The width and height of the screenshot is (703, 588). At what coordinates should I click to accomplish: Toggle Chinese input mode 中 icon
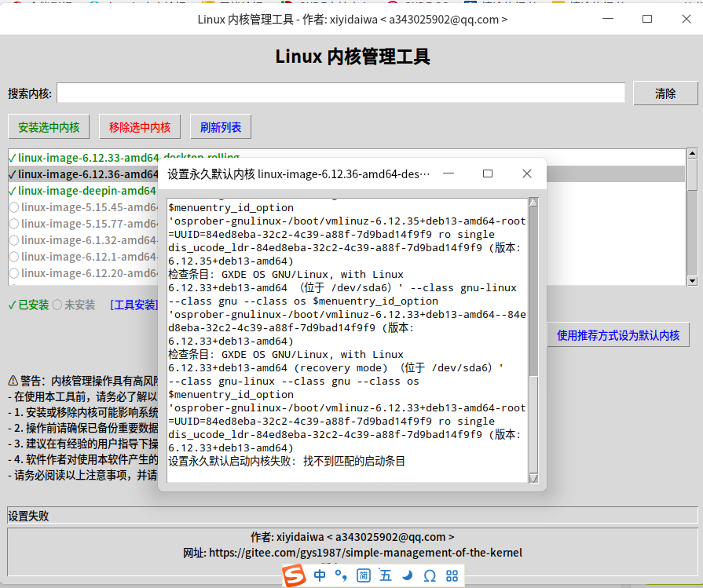(x=320, y=575)
